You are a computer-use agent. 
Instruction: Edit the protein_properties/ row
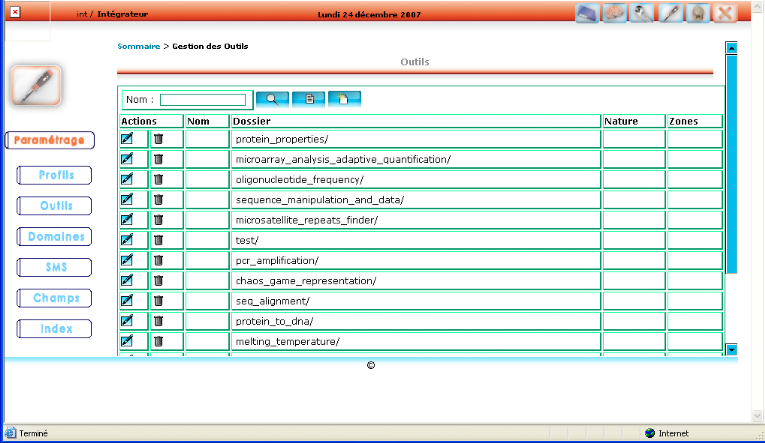(x=127, y=139)
